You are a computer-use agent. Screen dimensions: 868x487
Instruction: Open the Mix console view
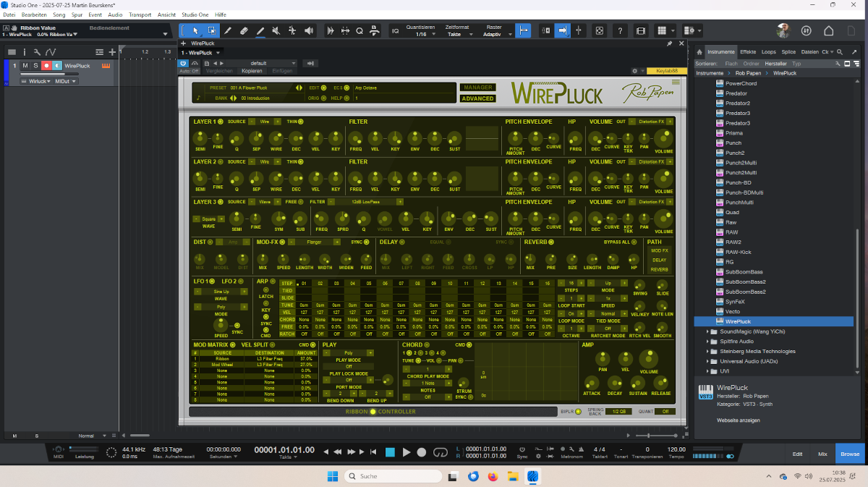822,454
